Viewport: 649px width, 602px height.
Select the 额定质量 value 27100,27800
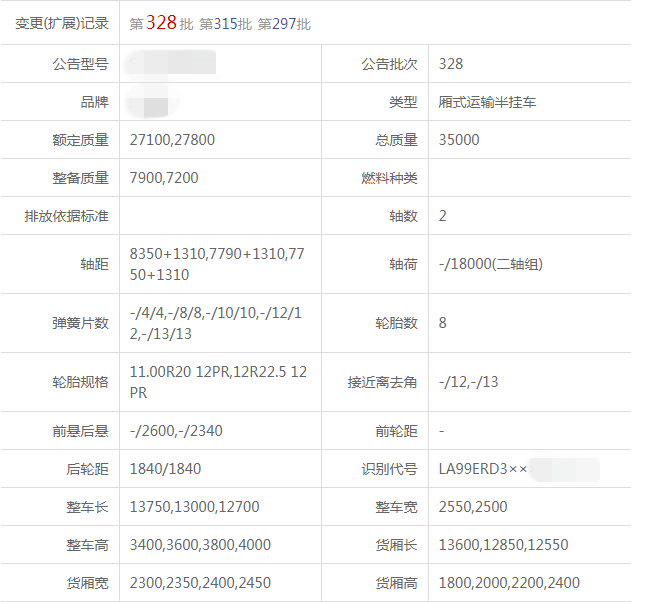coord(172,140)
